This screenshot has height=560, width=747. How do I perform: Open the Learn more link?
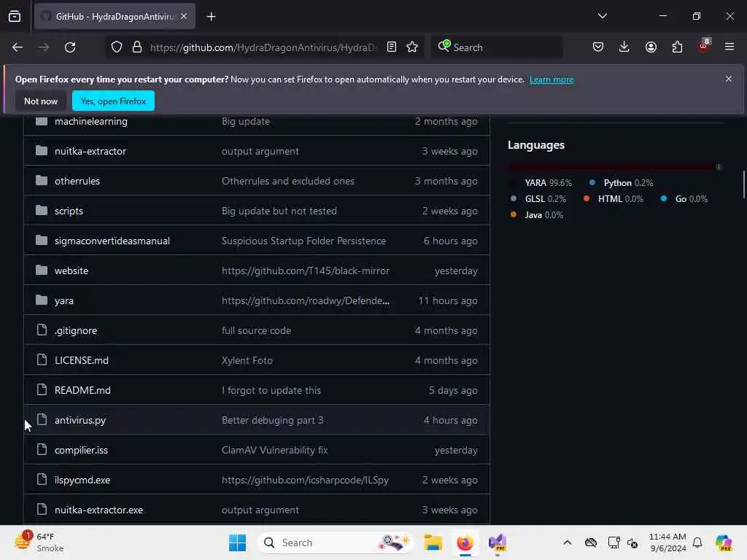point(551,79)
